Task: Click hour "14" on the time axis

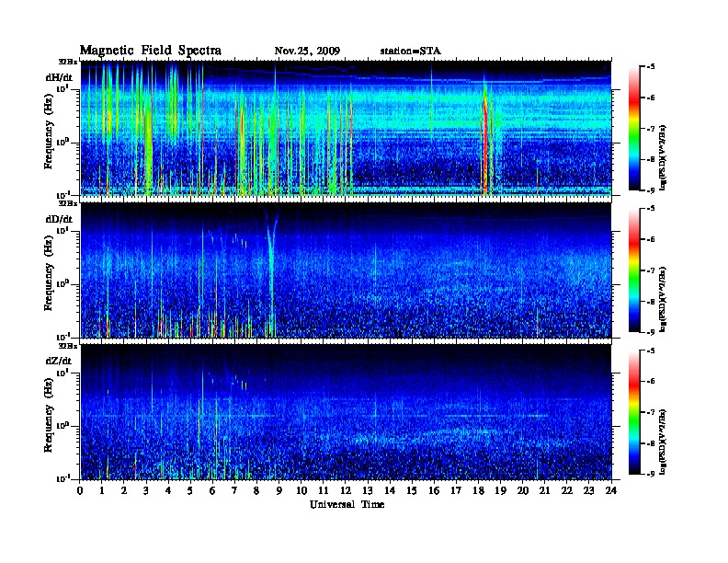Action: pos(390,491)
